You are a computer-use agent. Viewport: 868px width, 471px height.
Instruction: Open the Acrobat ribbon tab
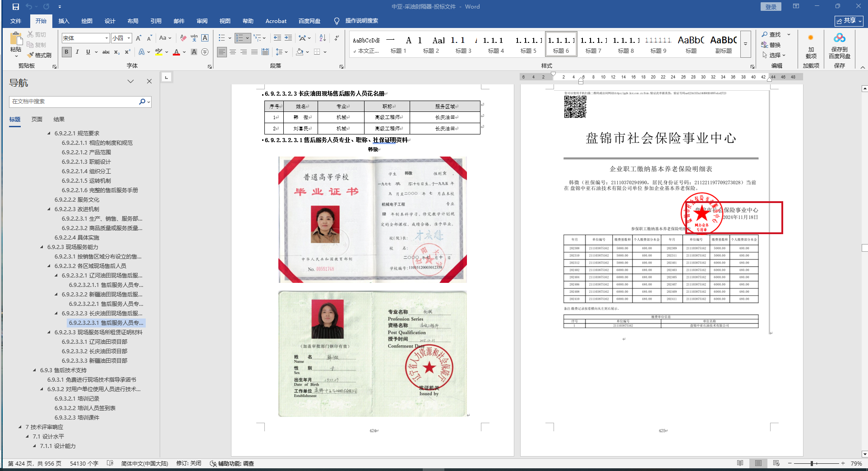(276, 21)
